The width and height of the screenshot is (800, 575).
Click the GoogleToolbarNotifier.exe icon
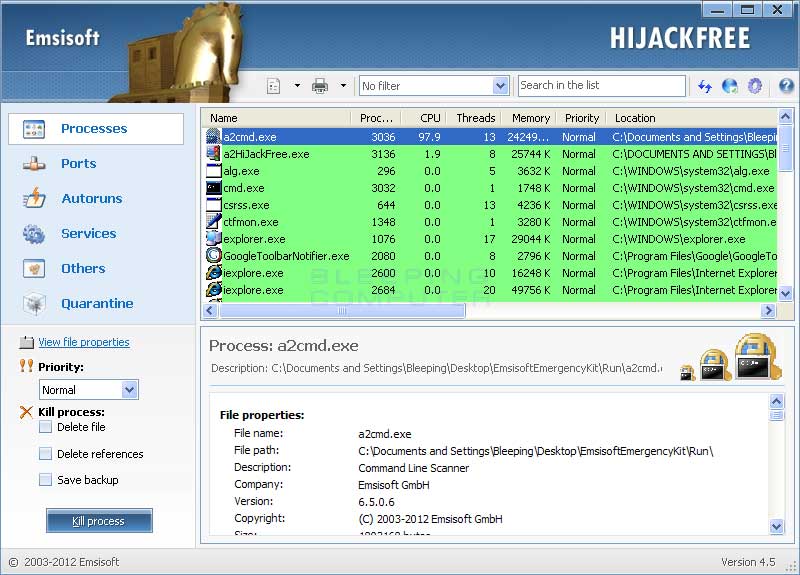click(214, 256)
